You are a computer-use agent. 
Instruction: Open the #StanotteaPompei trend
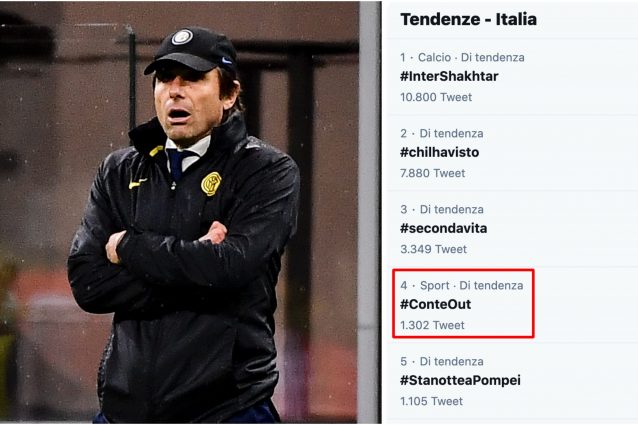460,380
